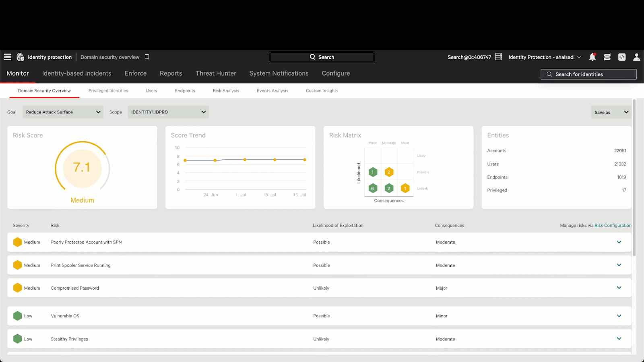Select the yellow 1 hexagon in Unlikely row
Image resolution: width=644 pixels, height=362 pixels.
coord(405,188)
